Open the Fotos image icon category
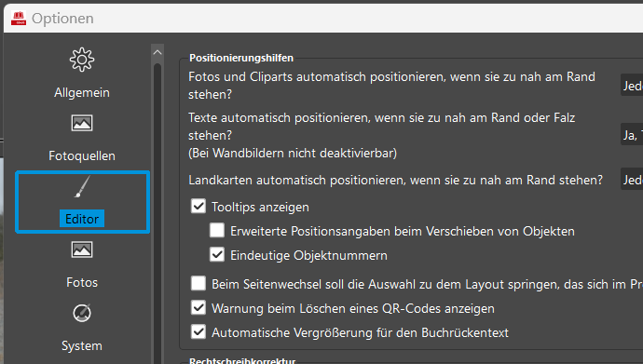The height and width of the screenshot is (364, 643). [82, 249]
